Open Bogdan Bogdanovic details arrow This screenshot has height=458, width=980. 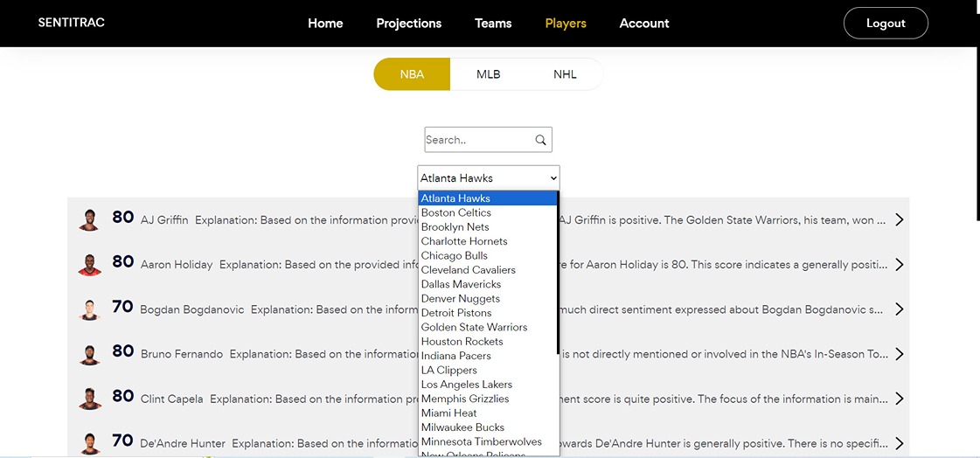pyautogui.click(x=900, y=309)
